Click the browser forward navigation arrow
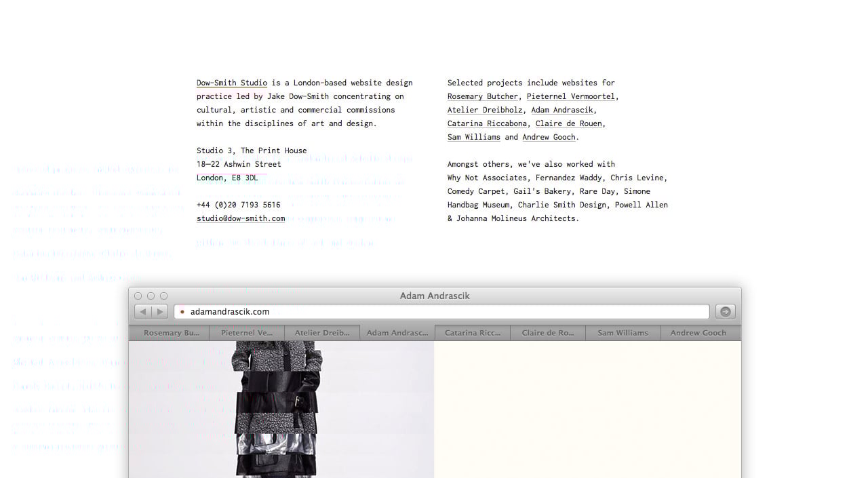This screenshot has height=478, width=868. [160, 311]
